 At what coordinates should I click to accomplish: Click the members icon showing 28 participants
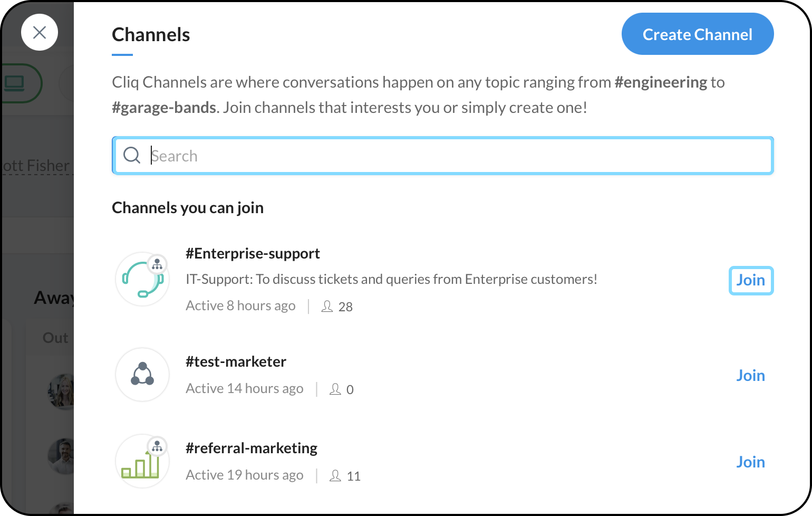pos(327,307)
